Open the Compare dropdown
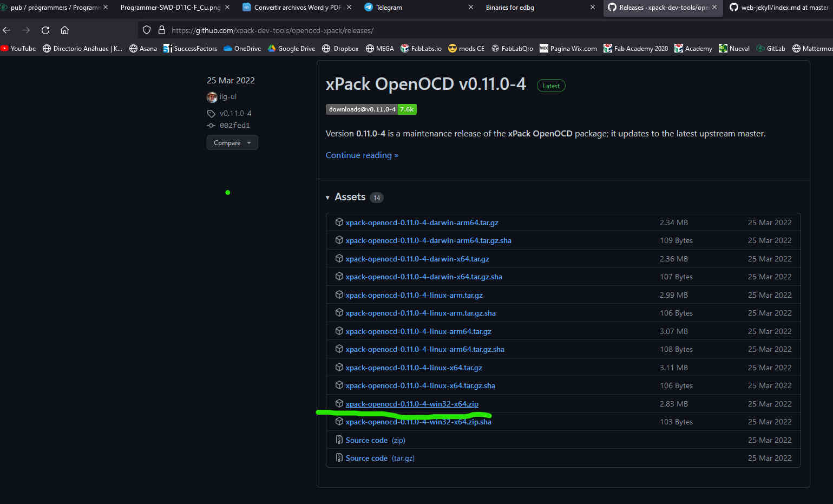 (x=232, y=143)
